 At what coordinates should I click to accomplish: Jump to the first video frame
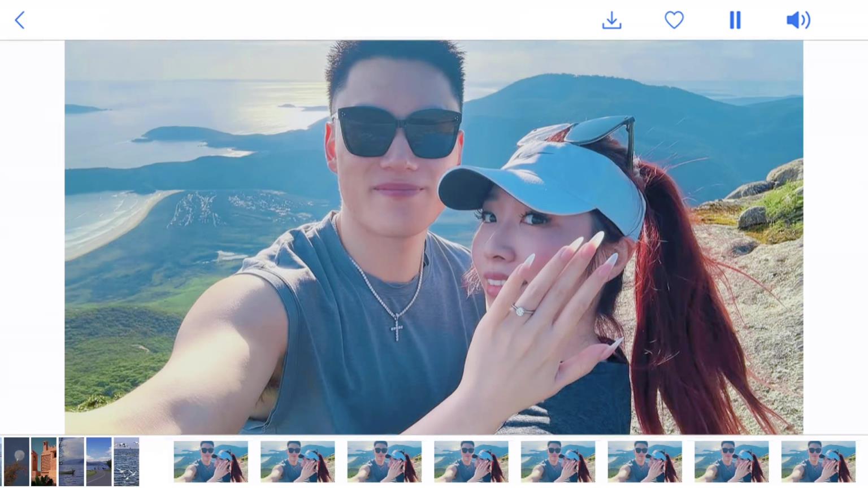point(211,461)
